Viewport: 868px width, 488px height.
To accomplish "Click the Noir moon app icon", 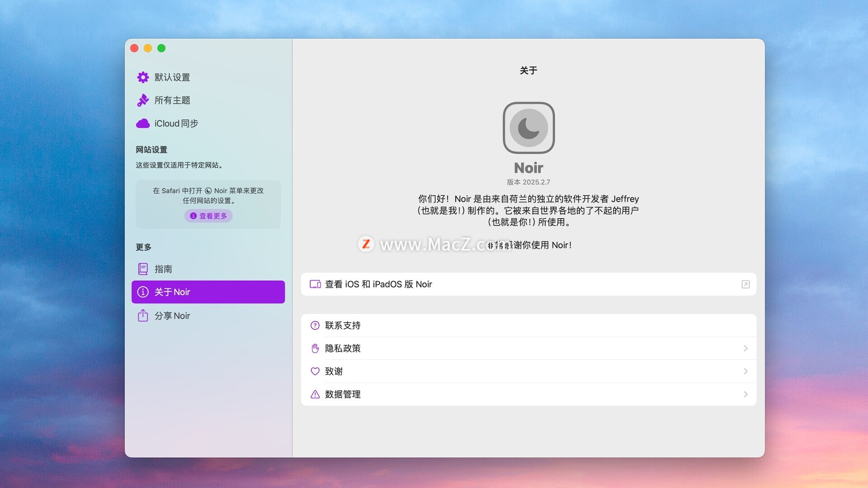I will (x=528, y=128).
